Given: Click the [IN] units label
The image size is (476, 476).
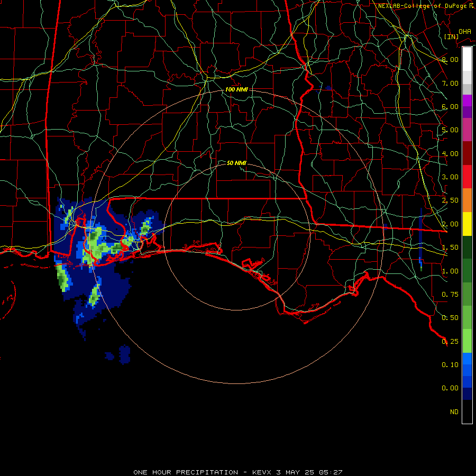Looking at the screenshot, I should pos(452,36).
